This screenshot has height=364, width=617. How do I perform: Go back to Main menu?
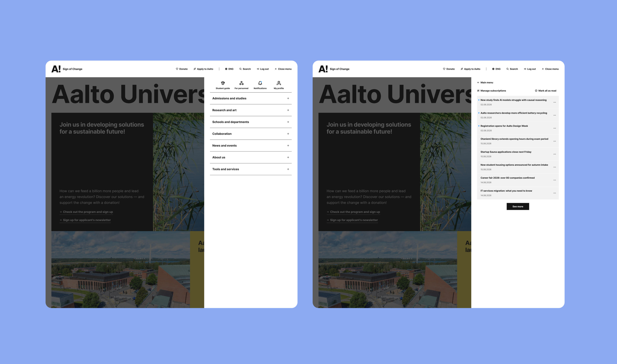pyautogui.click(x=485, y=83)
